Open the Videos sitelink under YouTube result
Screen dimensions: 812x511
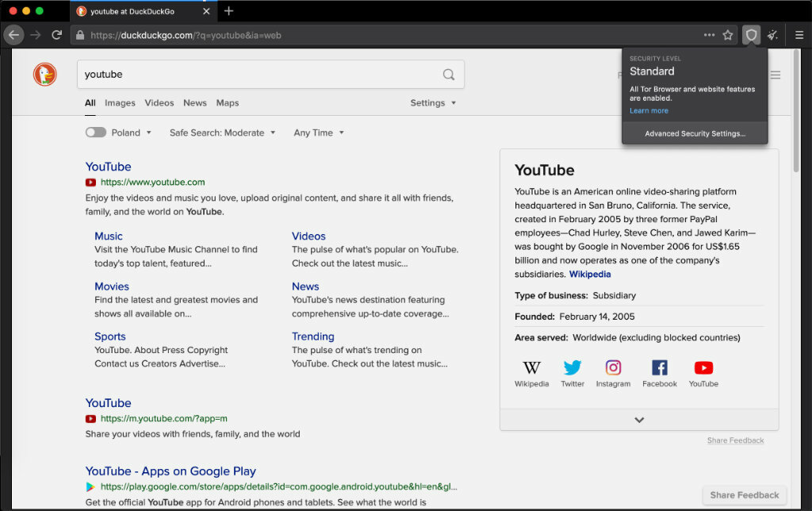point(308,236)
